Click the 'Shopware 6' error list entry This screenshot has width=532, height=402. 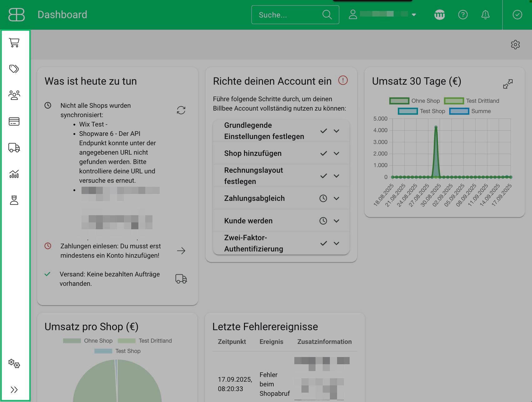(117, 157)
